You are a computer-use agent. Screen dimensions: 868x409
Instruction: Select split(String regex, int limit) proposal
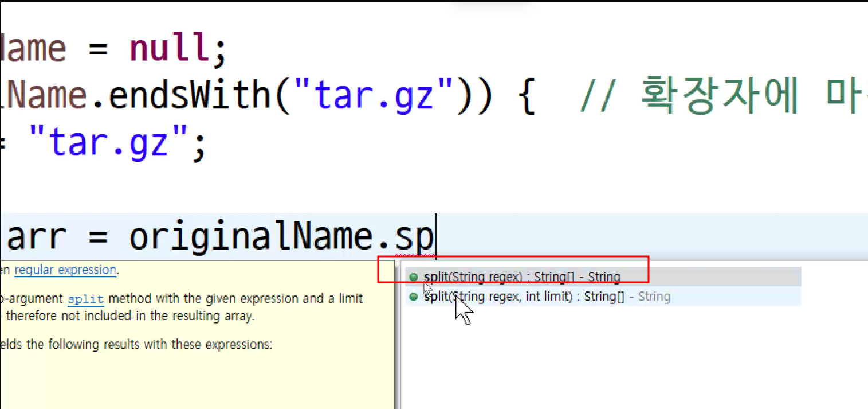coord(603,297)
